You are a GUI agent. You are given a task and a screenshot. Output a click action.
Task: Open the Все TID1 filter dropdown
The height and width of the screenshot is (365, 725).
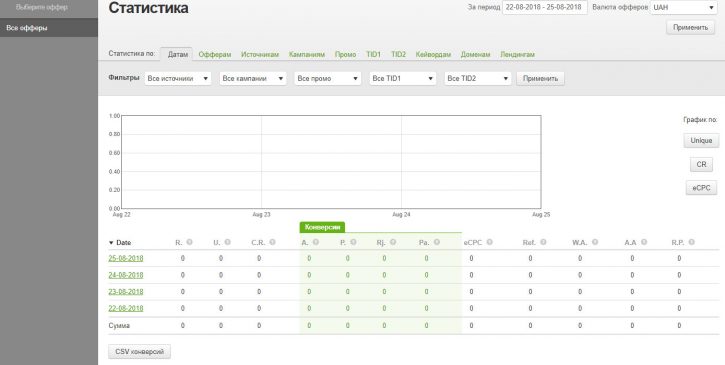pyautogui.click(x=403, y=79)
